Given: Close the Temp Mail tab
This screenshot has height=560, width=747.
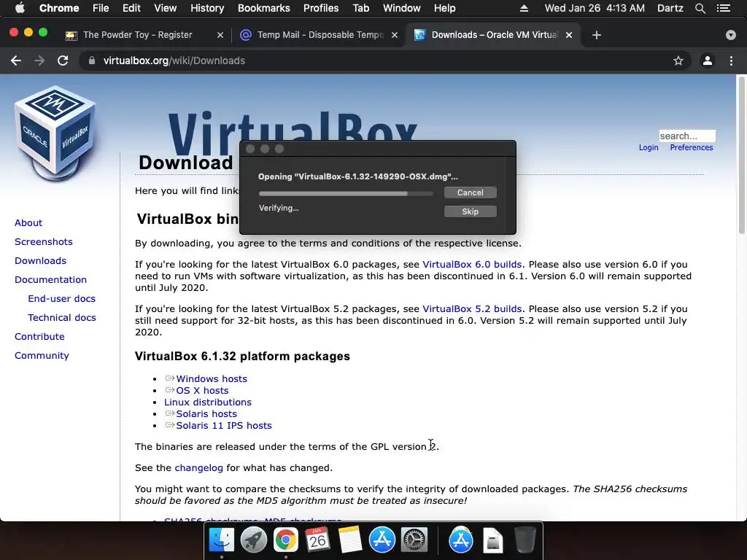Looking at the screenshot, I should pos(394,35).
